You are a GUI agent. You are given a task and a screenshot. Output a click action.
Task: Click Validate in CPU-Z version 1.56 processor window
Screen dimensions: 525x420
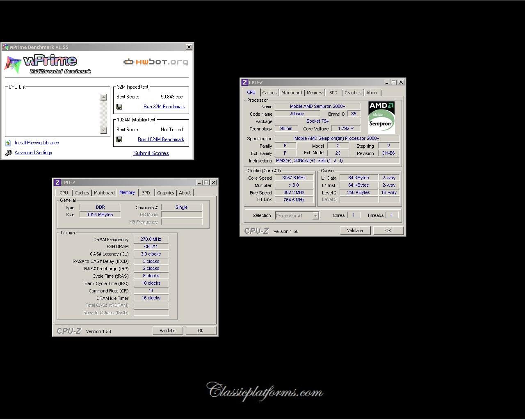point(355,231)
